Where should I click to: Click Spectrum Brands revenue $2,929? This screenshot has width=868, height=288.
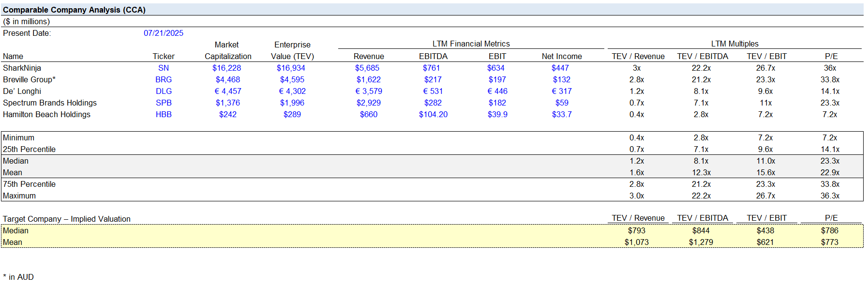click(369, 103)
